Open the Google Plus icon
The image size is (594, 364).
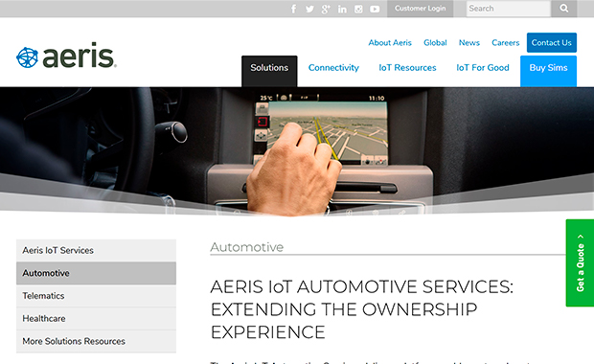click(x=326, y=9)
